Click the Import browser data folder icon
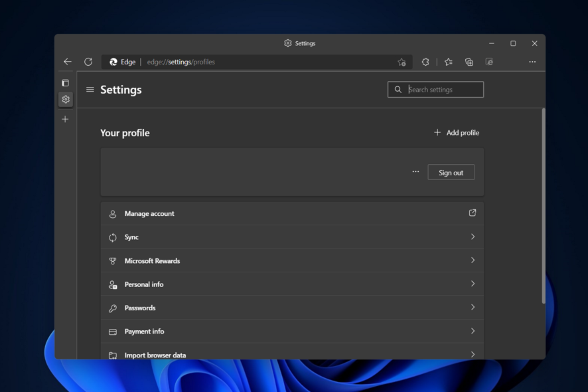This screenshot has width=588, height=392. coord(113,355)
